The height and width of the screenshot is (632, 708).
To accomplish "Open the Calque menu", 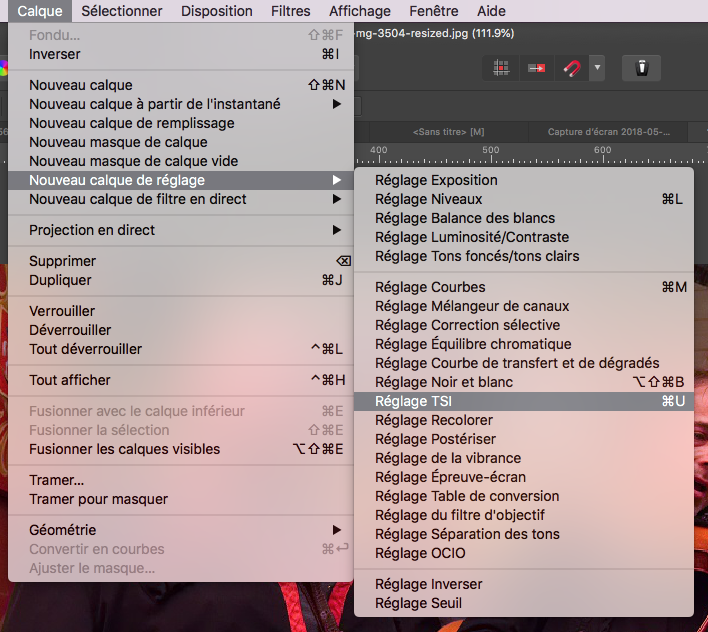I will (40, 11).
